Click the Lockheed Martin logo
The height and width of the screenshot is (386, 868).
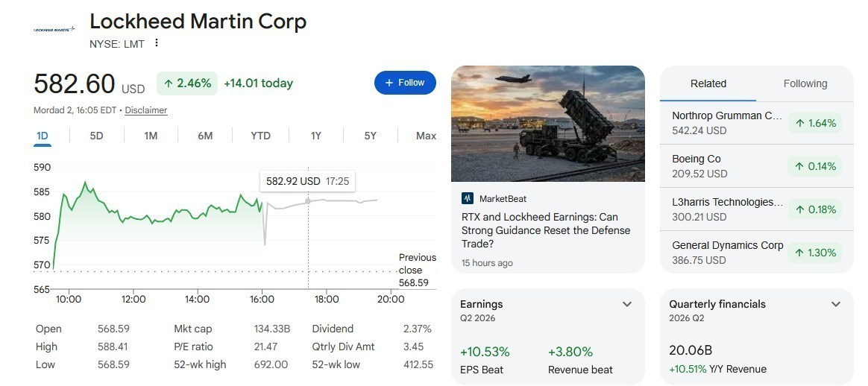coord(54,29)
